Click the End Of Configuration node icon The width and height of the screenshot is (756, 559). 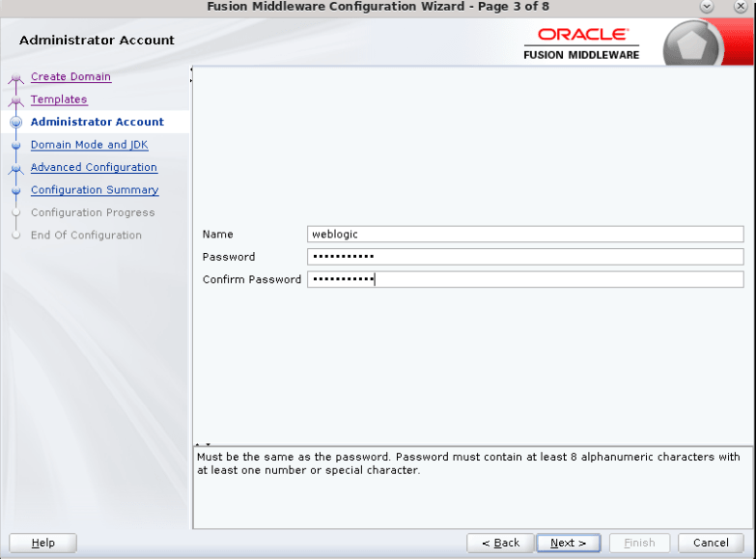(15, 236)
